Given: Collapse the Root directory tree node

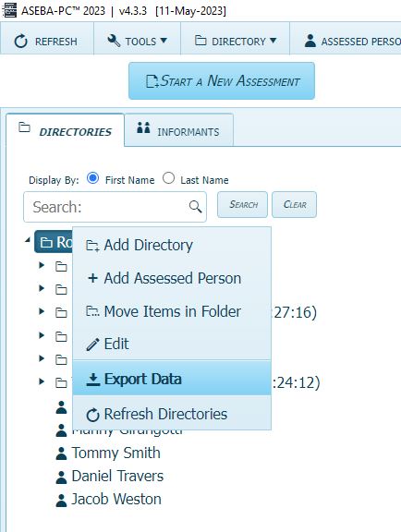Looking at the screenshot, I should [28, 240].
